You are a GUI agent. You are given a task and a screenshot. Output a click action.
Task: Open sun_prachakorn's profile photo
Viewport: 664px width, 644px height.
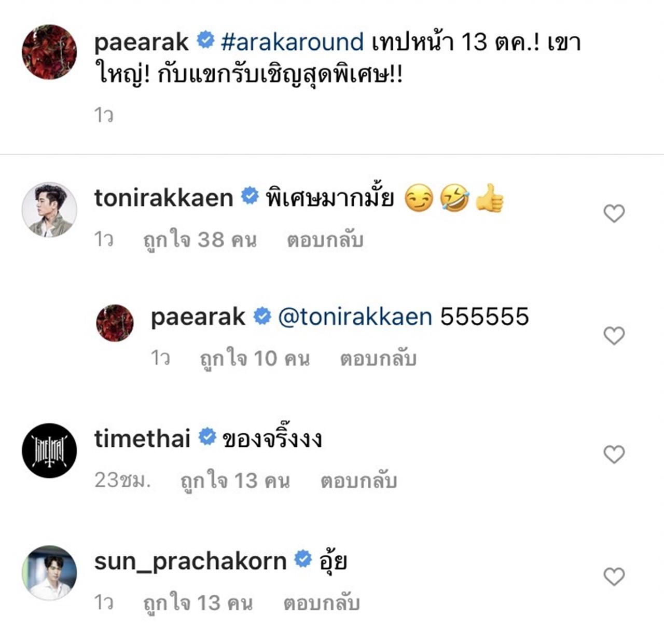(x=49, y=573)
